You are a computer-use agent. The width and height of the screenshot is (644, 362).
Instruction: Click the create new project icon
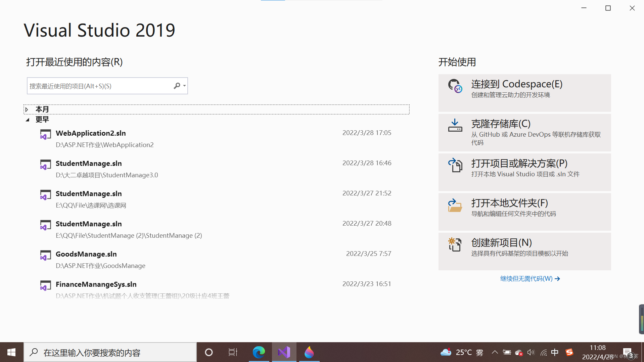click(455, 244)
